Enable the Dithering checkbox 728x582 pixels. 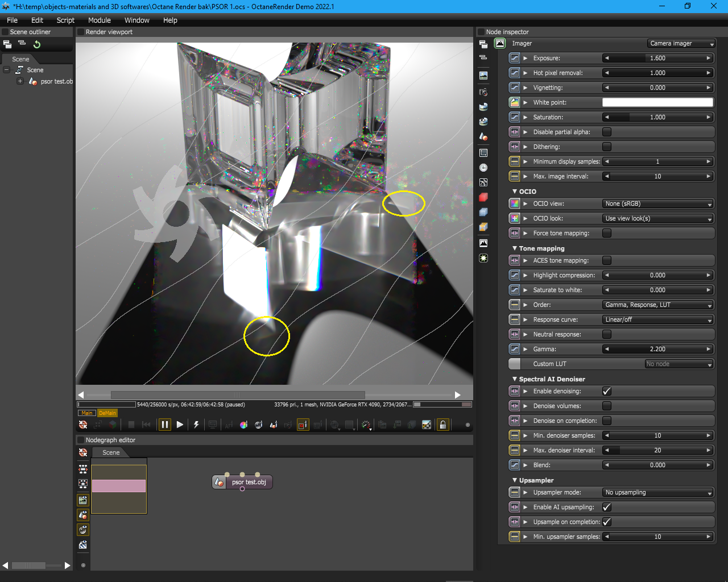[607, 147]
